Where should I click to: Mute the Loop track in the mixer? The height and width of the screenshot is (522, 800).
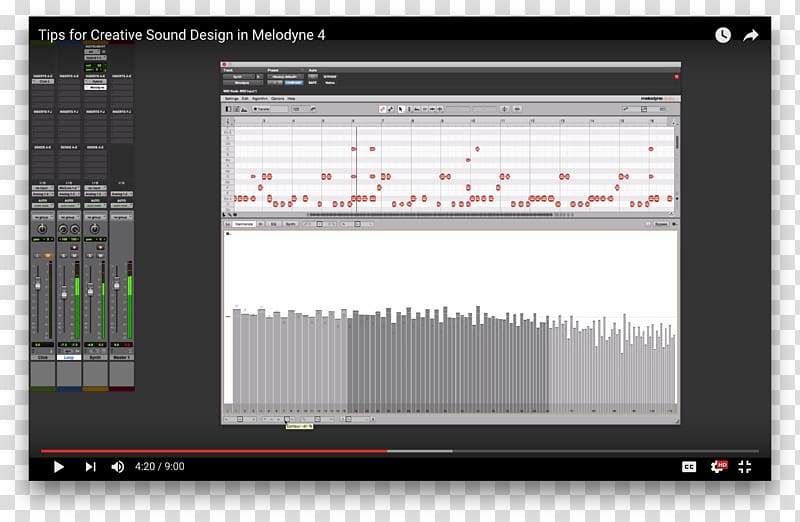click(74, 256)
